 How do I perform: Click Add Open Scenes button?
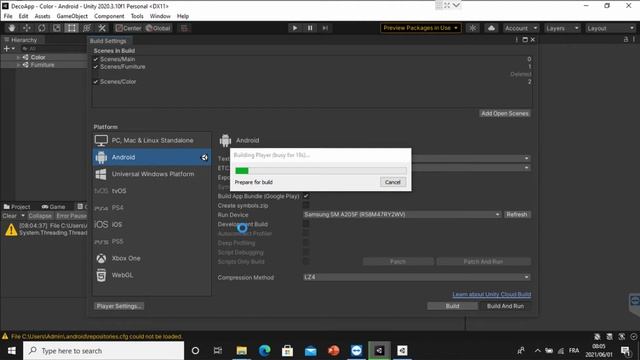(x=505, y=113)
